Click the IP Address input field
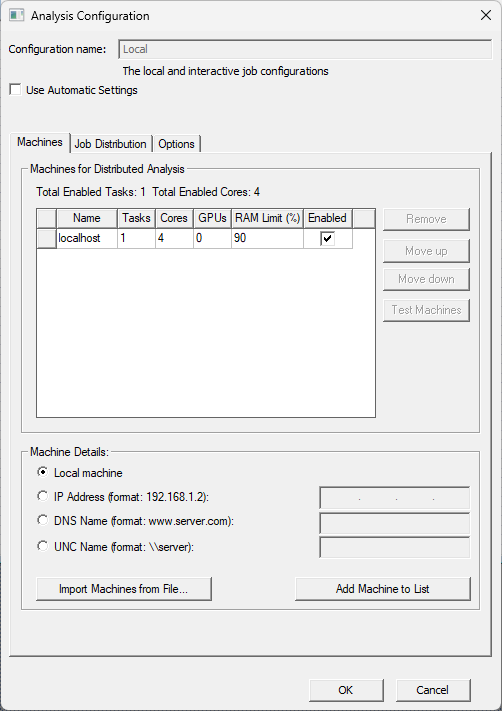502x711 pixels. tap(395, 498)
